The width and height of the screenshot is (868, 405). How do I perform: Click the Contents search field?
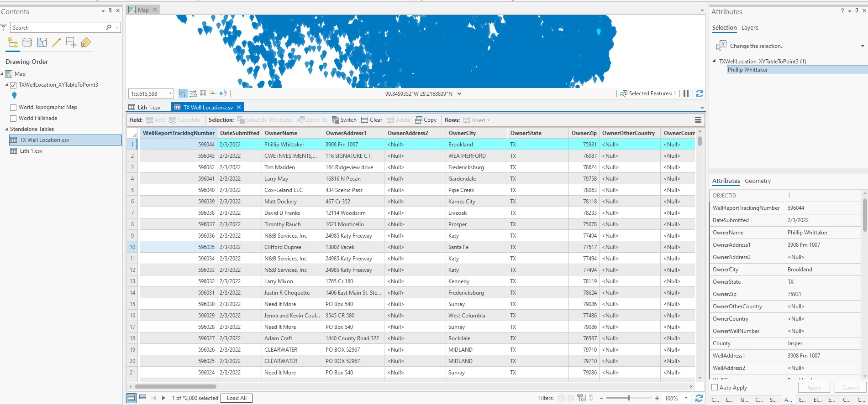coord(57,27)
